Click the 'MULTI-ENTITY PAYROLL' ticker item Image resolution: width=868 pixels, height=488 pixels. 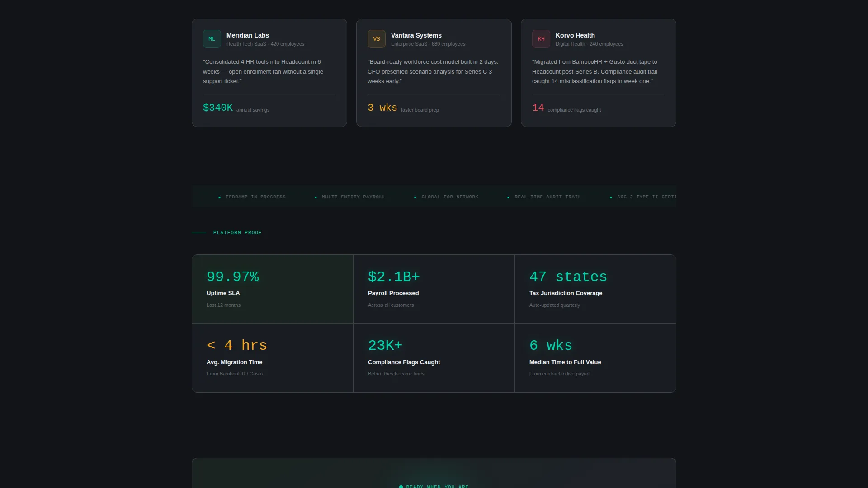pyautogui.click(x=354, y=197)
